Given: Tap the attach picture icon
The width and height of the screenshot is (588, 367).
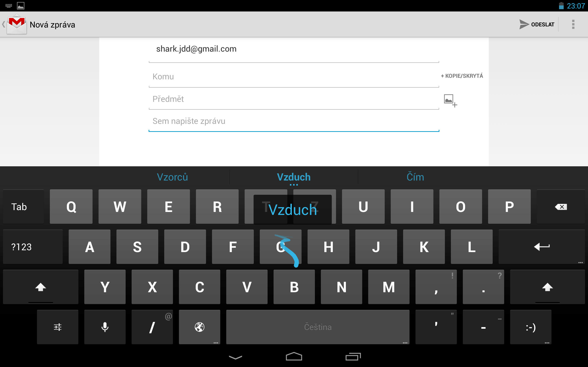Looking at the screenshot, I should 450,100.
